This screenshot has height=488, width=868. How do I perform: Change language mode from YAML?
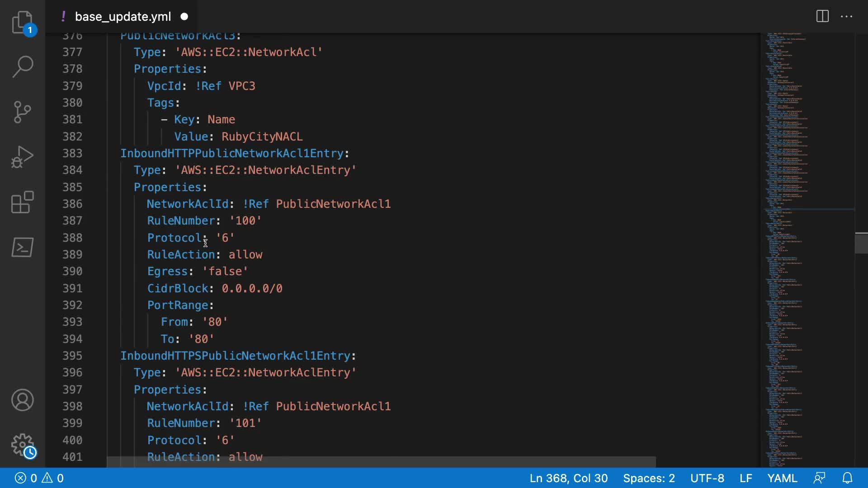tap(782, 478)
